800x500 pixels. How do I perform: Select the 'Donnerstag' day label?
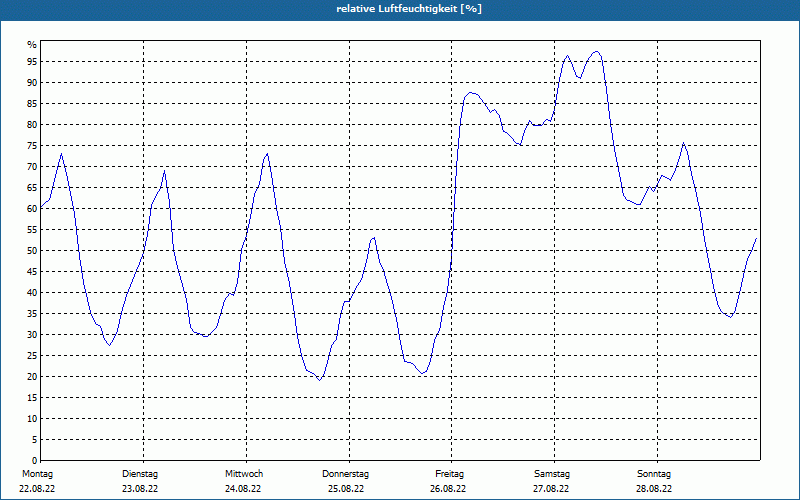pyautogui.click(x=345, y=474)
